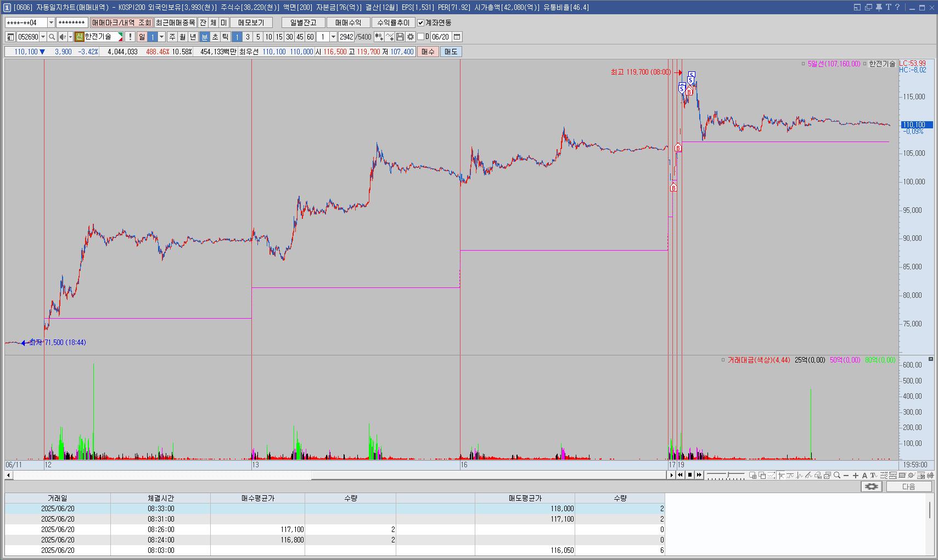Select the trade row at 08:33:00
Image resolution: width=938 pixels, height=560 pixels.
coord(335,508)
